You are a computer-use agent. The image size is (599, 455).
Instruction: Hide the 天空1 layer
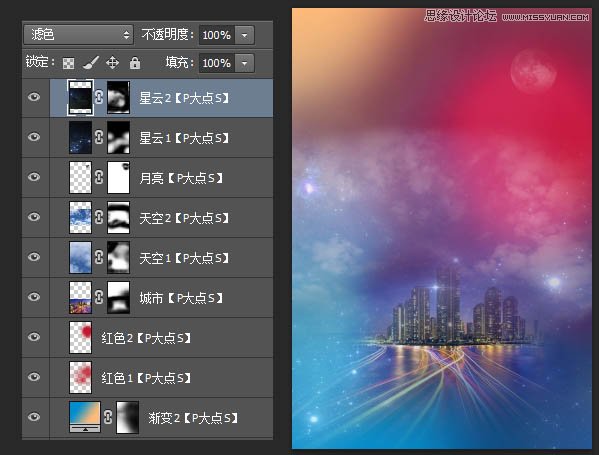point(34,257)
